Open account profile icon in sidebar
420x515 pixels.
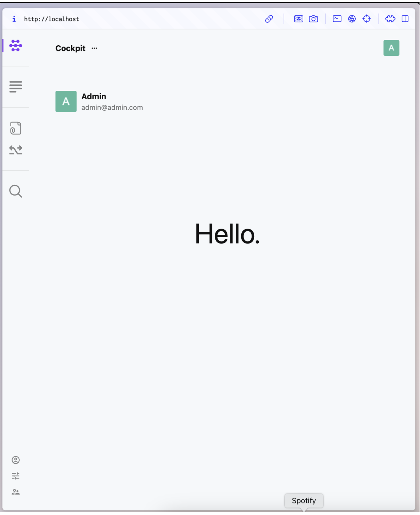pyautogui.click(x=16, y=460)
